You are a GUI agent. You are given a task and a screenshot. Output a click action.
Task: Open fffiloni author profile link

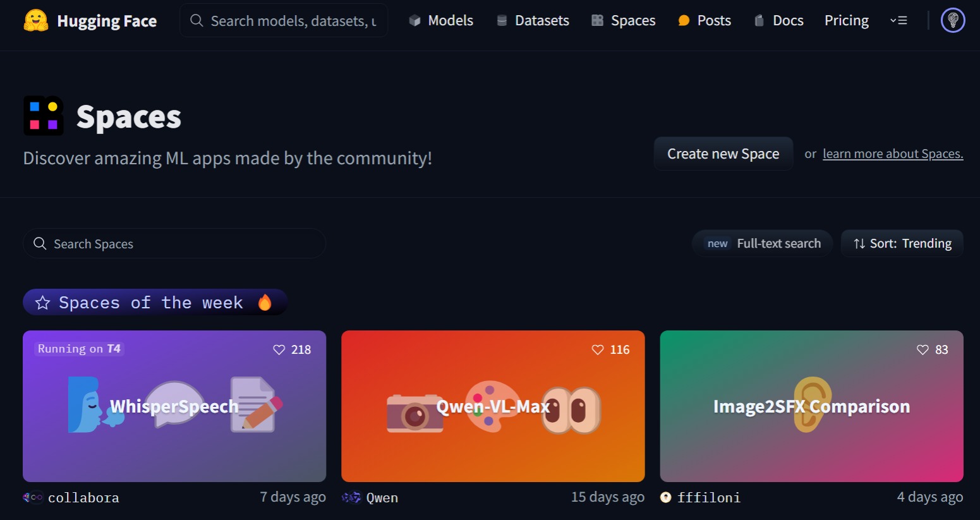709,498
